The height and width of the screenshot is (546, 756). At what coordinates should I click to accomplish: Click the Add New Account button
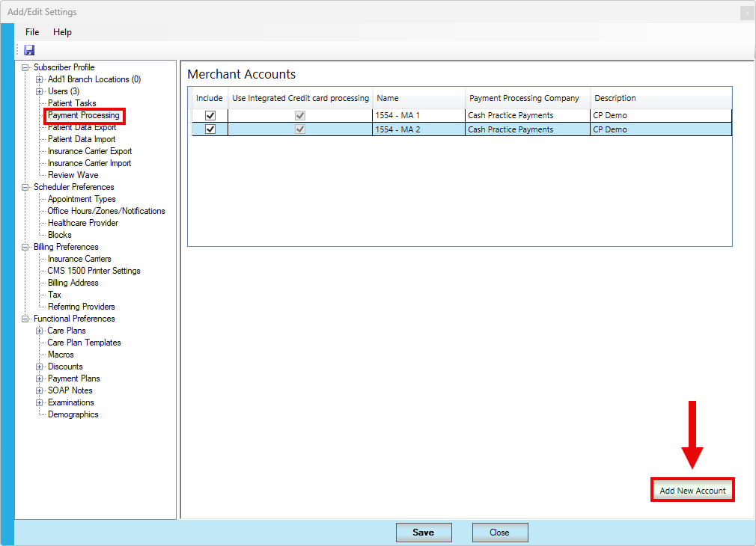tap(692, 490)
